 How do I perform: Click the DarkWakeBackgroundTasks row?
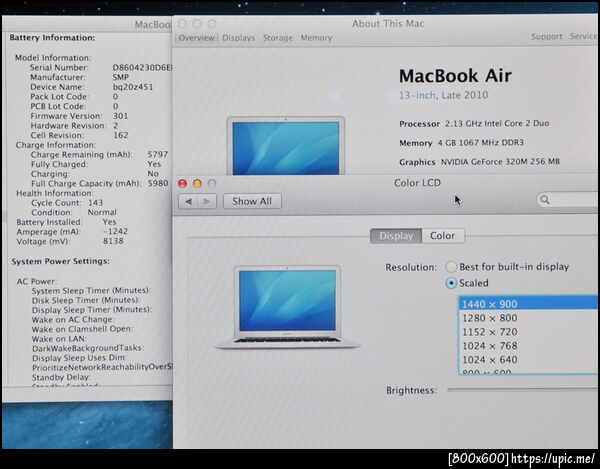point(88,348)
